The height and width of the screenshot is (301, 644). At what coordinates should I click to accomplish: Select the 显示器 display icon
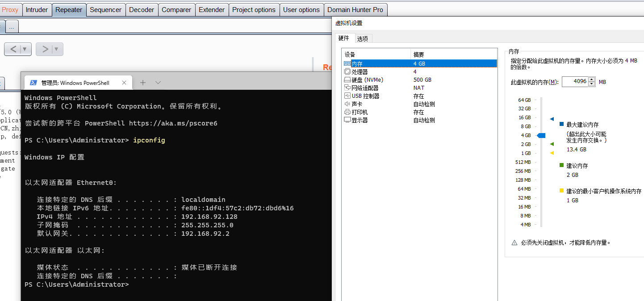pyautogui.click(x=347, y=120)
